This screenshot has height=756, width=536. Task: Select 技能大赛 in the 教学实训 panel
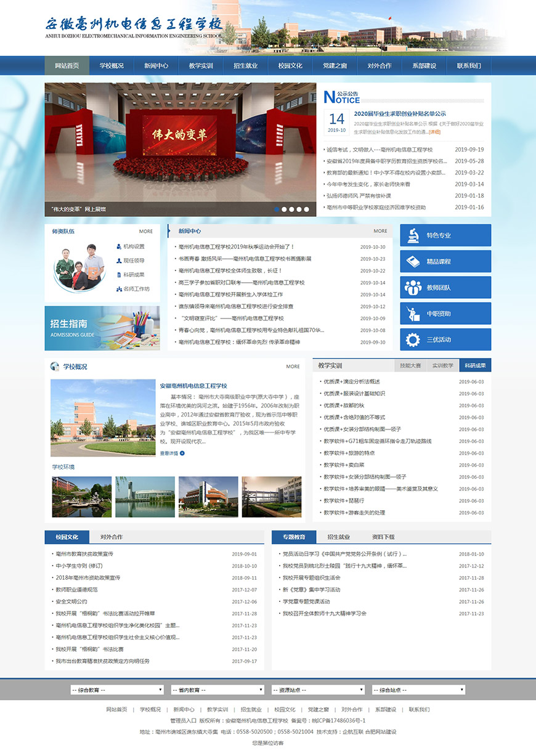tap(411, 365)
